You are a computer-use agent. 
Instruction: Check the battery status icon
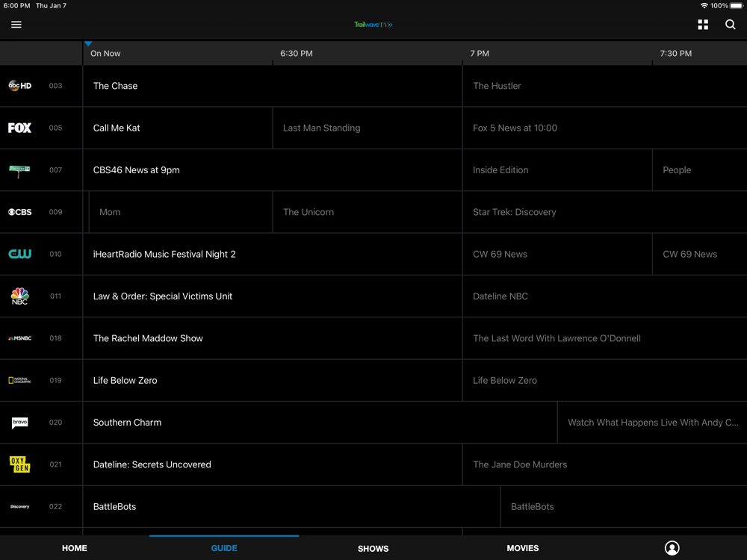(736, 6)
